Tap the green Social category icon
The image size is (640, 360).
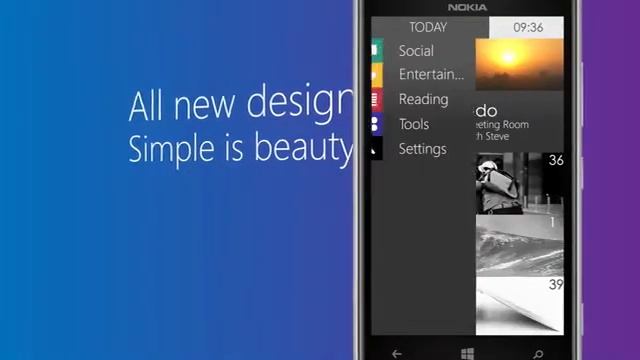[377, 50]
